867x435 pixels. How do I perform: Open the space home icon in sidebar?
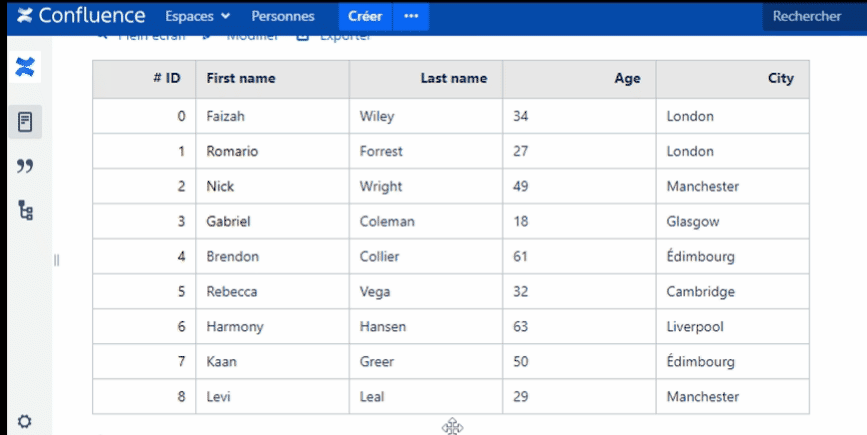point(25,67)
